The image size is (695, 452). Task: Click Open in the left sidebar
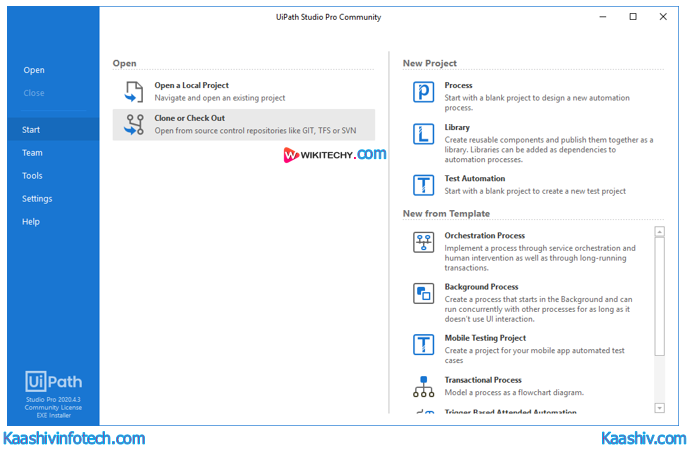click(x=34, y=70)
